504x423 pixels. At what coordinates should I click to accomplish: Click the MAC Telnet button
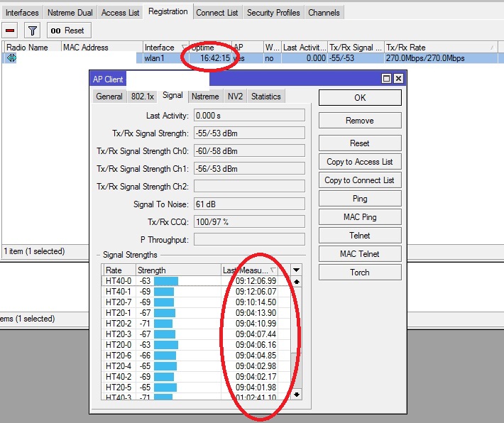[x=360, y=254]
